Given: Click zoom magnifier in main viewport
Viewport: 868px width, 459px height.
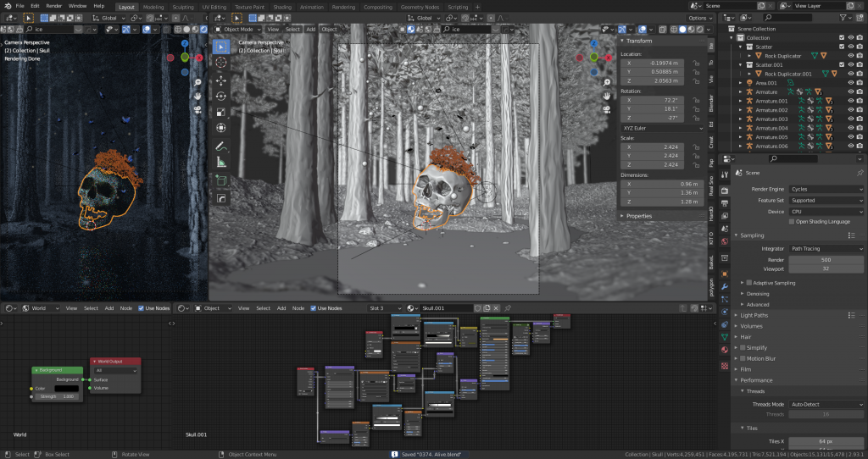Looking at the screenshot, I should pyautogui.click(x=607, y=82).
